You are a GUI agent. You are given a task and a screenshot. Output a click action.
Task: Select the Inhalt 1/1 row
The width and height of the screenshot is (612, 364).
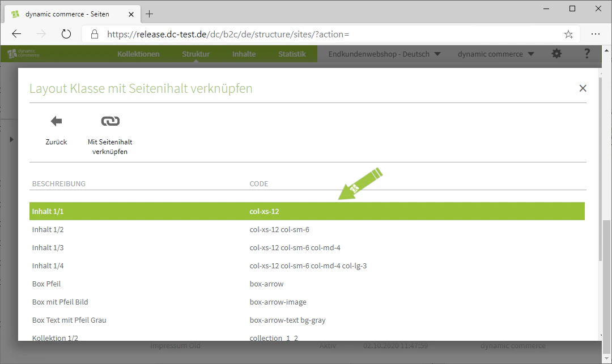click(307, 211)
